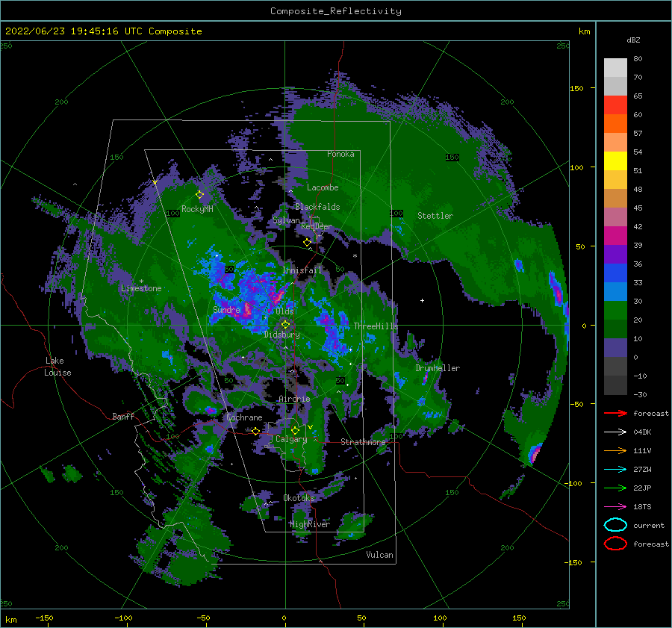The image size is (672, 628).
Task: Click the HighRiver city label
Action: pyautogui.click(x=310, y=524)
